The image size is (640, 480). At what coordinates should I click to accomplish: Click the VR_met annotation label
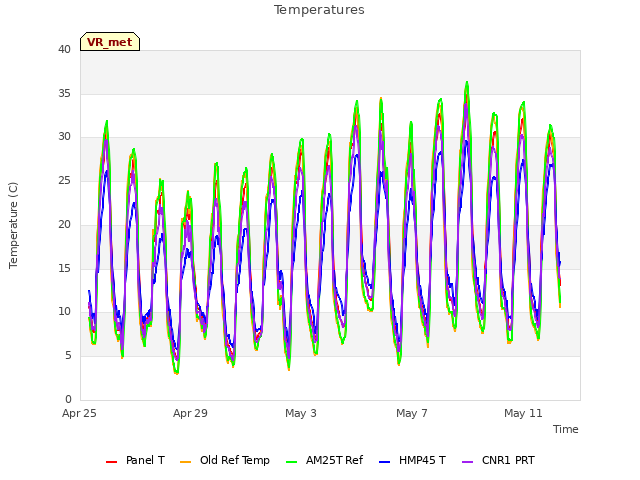point(110,42)
